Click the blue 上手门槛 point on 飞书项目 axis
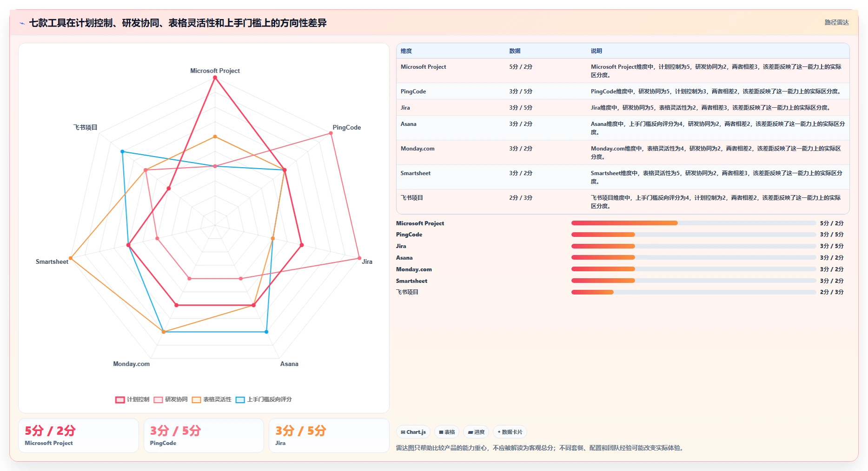868x471 pixels. click(122, 151)
